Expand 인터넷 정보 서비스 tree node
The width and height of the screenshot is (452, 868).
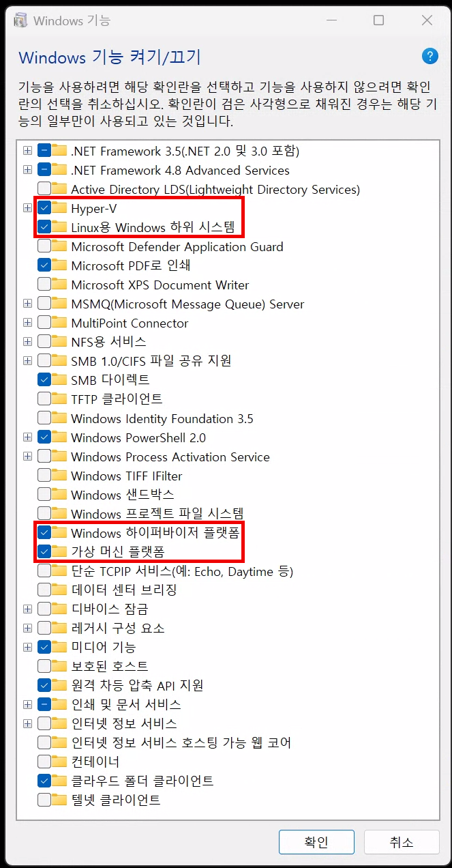pyautogui.click(x=27, y=723)
